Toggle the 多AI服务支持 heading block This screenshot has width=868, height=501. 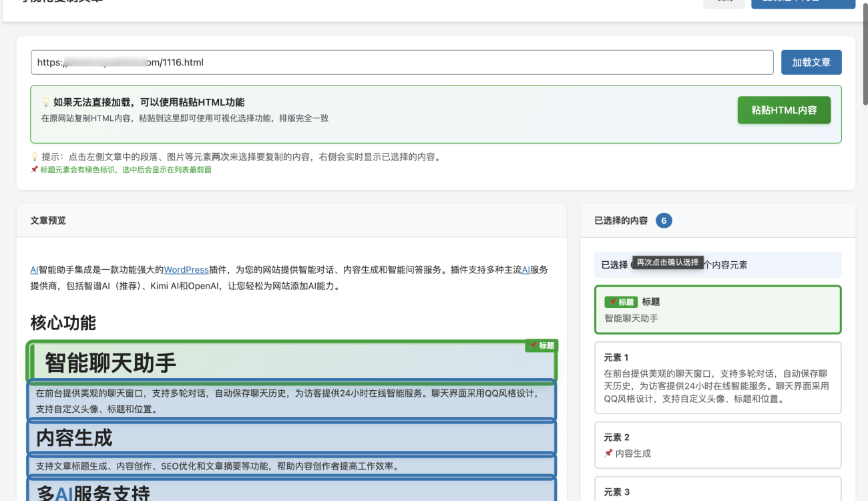point(291,491)
